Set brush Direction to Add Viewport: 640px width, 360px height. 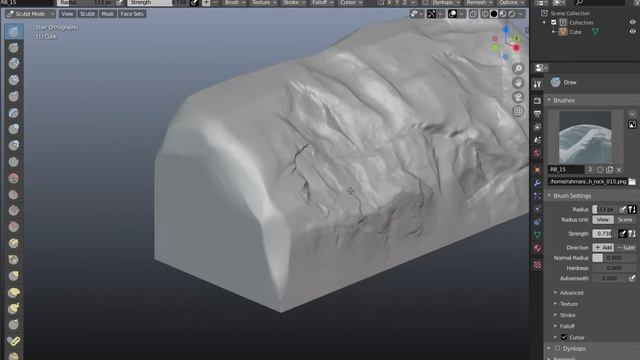tap(603, 247)
